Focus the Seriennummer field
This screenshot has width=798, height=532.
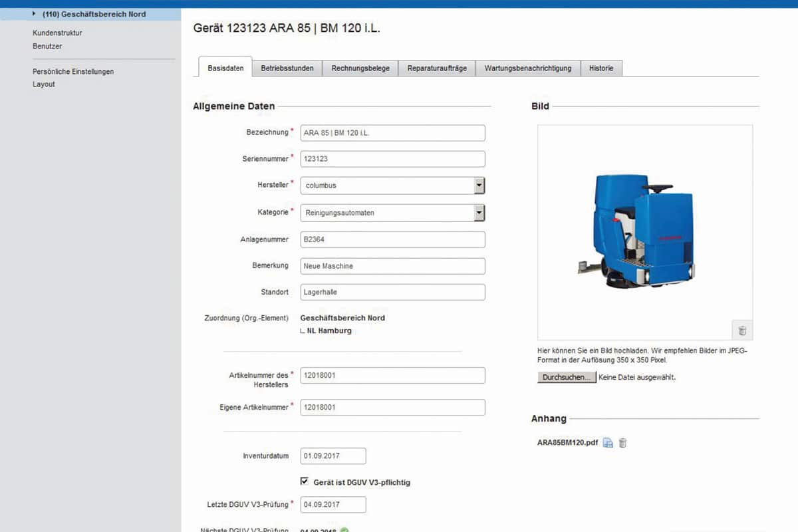(392, 159)
